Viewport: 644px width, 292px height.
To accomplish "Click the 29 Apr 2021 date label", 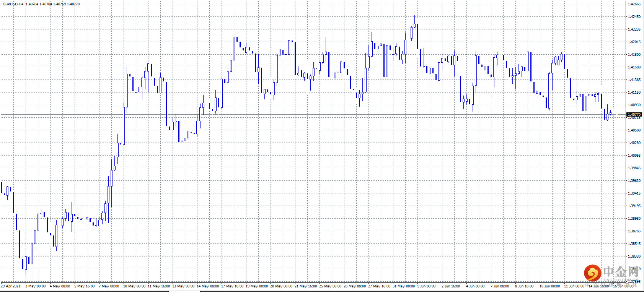I will click(11, 286).
